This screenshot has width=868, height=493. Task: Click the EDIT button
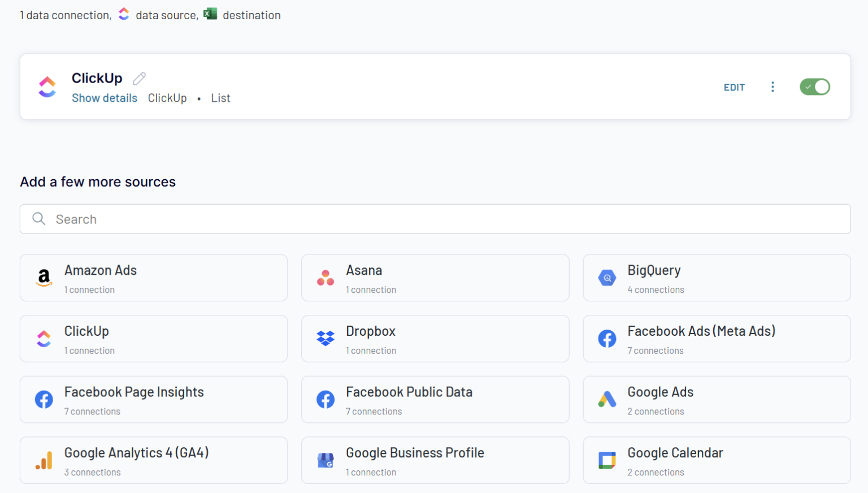pyautogui.click(x=734, y=88)
